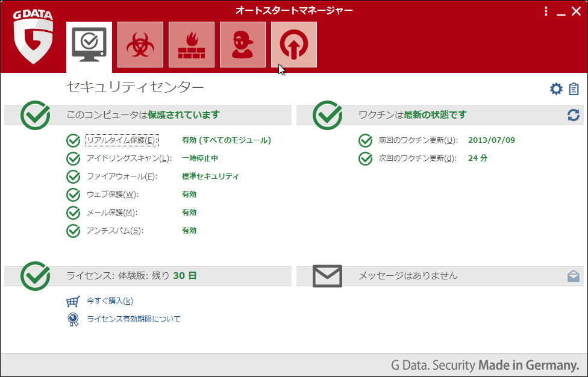This screenshot has height=377, width=588.
Task: Click the large gray envelope message icon
Action: (327, 276)
